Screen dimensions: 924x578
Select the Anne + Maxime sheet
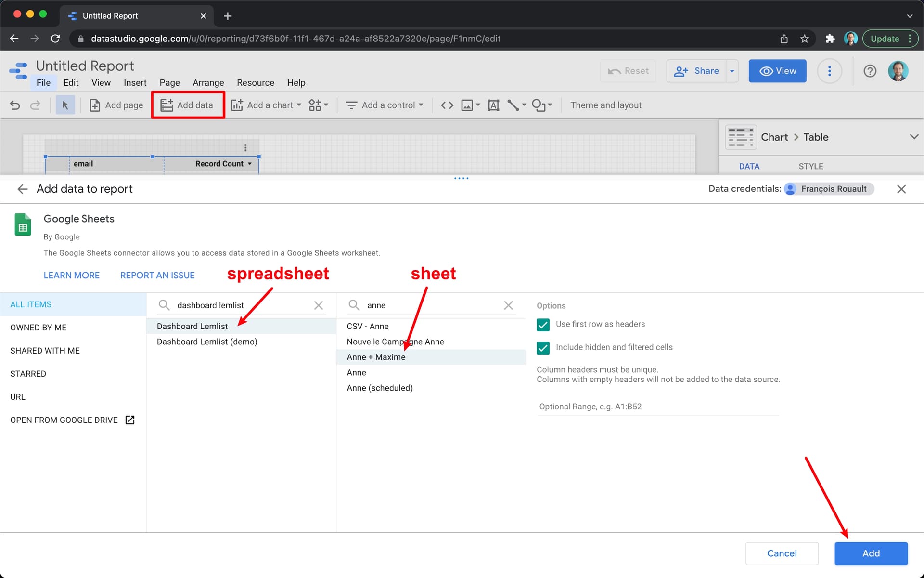pos(431,357)
